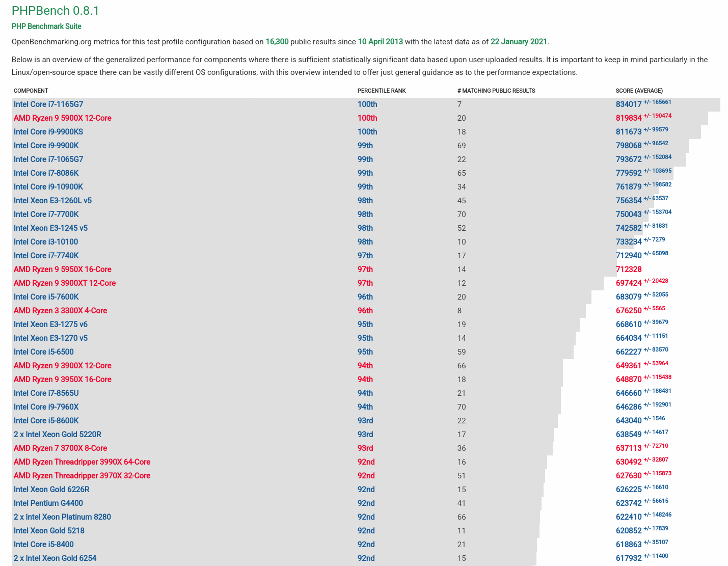This screenshot has width=728, height=566.
Task: Click the SCORE (AVERAGE) column header
Action: (x=639, y=91)
